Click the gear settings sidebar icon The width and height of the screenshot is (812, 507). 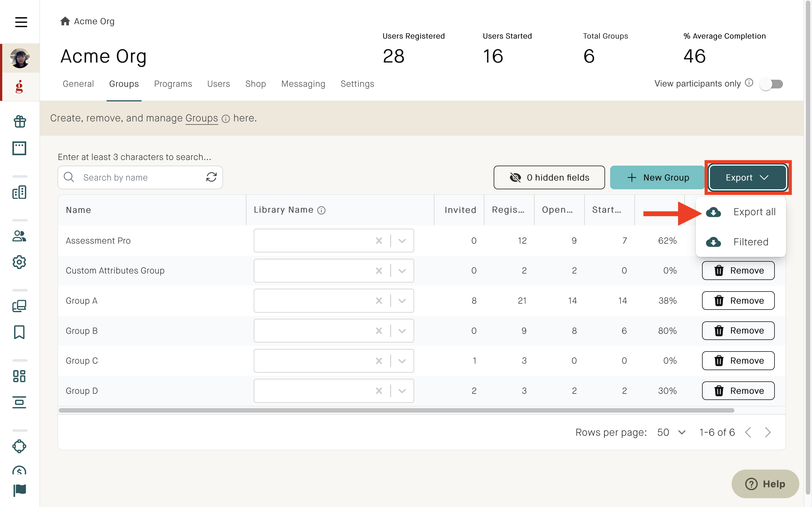tap(19, 262)
